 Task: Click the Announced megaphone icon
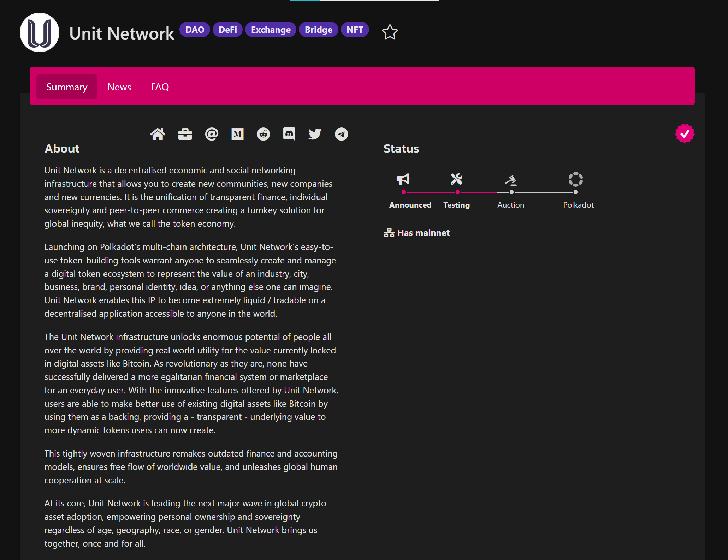[x=403, y=179]
